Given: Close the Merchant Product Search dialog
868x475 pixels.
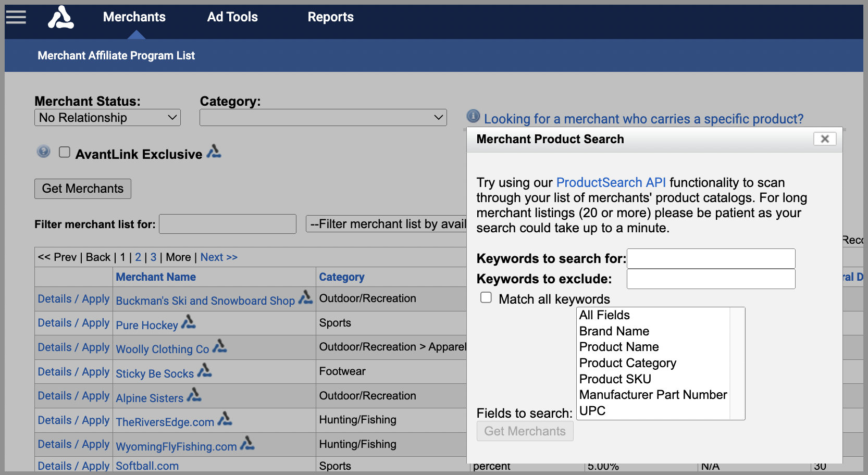Looking at the screenshot, I should [825, 139].
